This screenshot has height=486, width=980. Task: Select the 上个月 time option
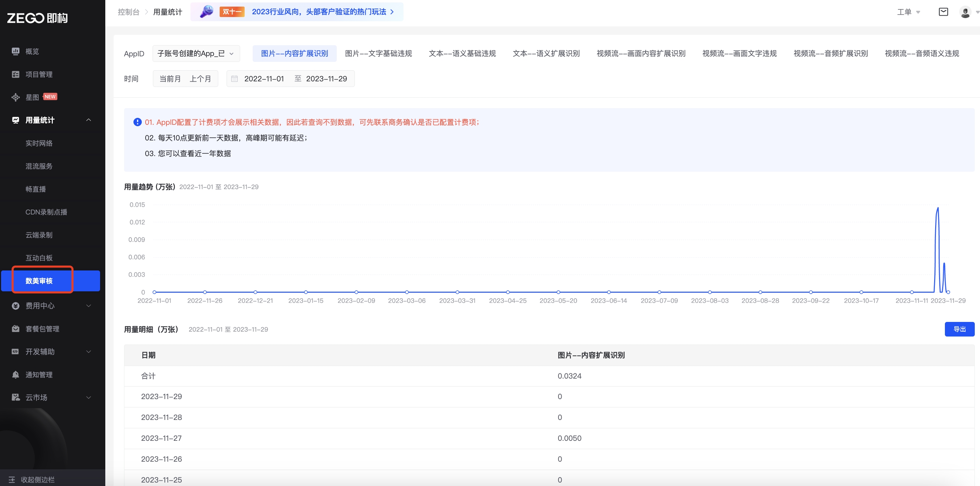pyautogui.click(x=200, y=79)
